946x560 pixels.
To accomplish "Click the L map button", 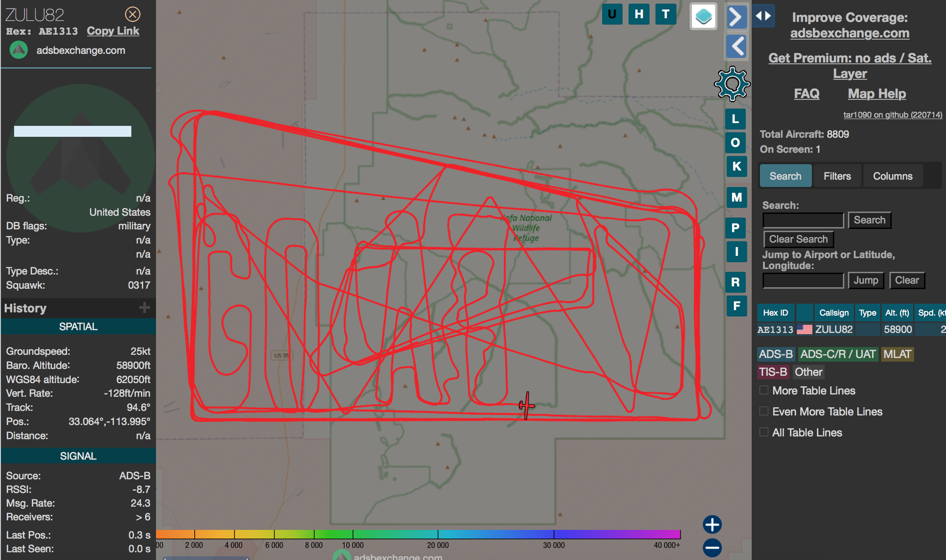I will [735, 119].
